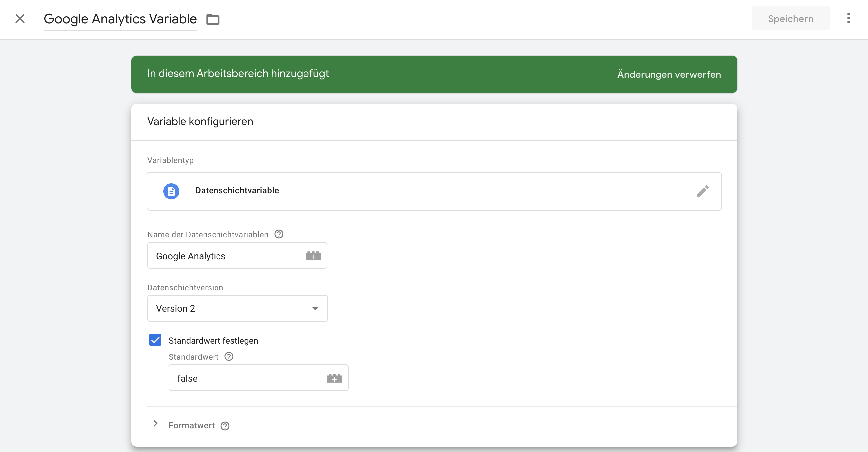868x452 pixels.
Task: Open the Version 2 dropdown
Action: click(x=237, y=308)
